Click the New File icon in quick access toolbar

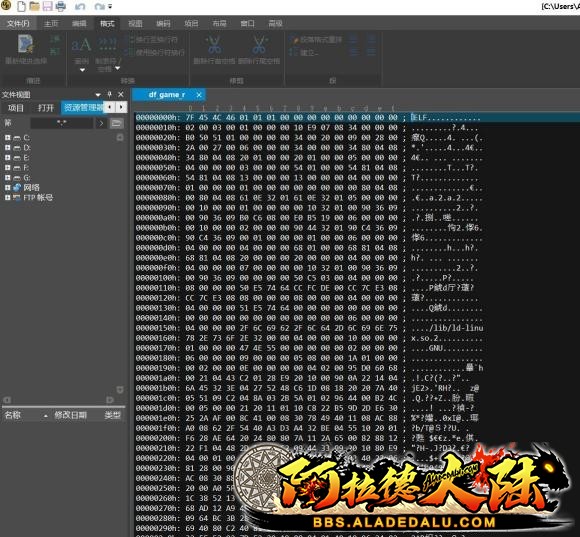click(x=22, y=6)
